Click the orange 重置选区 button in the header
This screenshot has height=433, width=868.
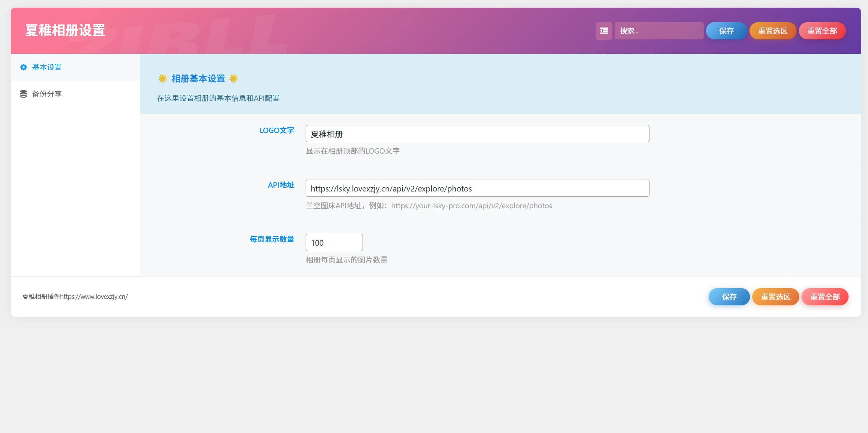coord(772,31)
